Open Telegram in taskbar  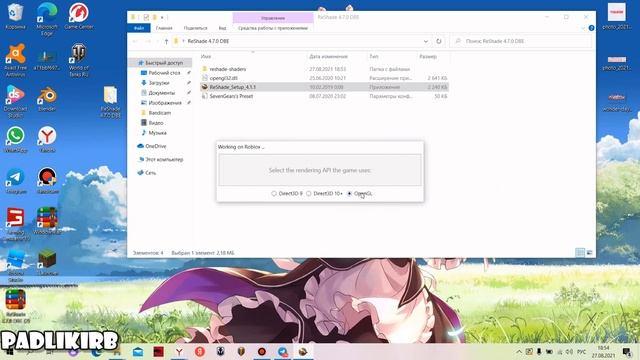[282, 351]
